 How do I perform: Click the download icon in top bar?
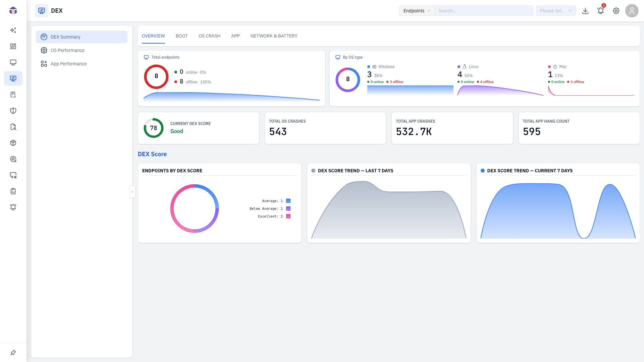point(585,11)
